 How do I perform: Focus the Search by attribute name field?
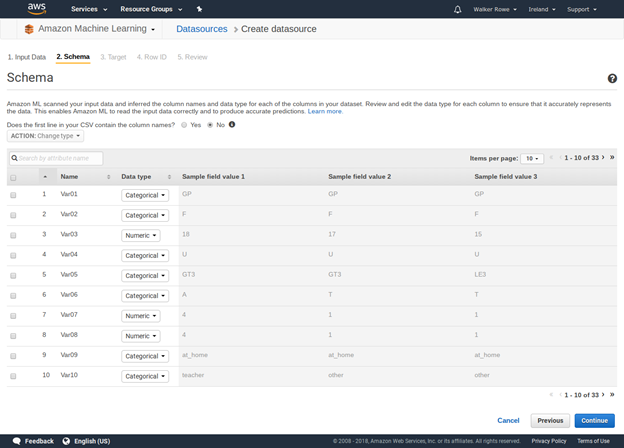click(56, 158)
